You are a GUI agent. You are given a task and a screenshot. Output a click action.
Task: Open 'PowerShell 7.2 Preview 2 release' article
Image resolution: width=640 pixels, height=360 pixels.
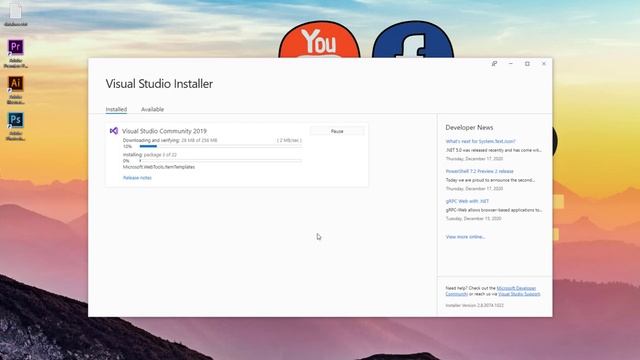coord(480,171)
